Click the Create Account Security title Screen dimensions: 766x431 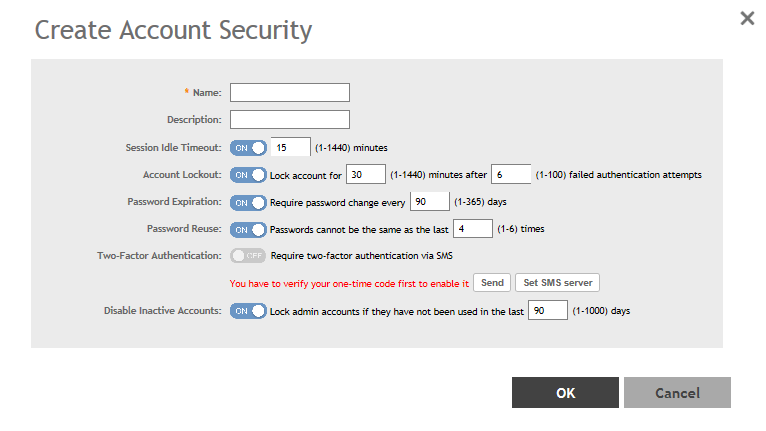click(x=173, y=30)
